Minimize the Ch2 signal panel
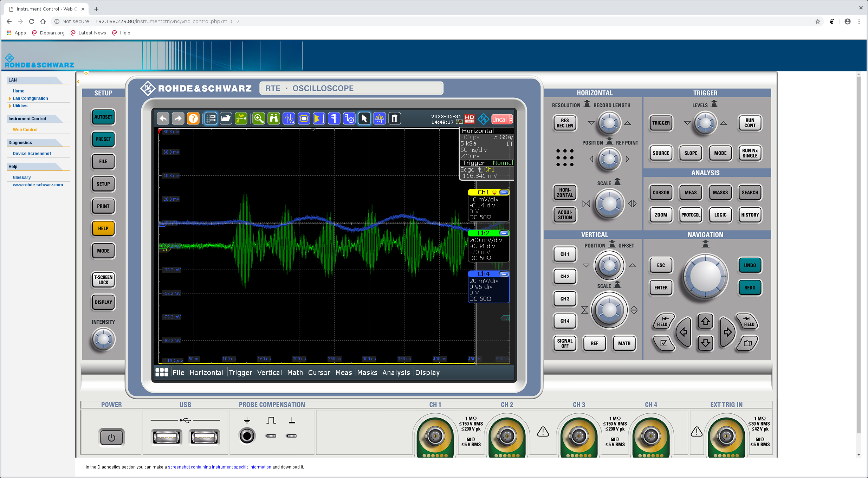 [504, 233]
